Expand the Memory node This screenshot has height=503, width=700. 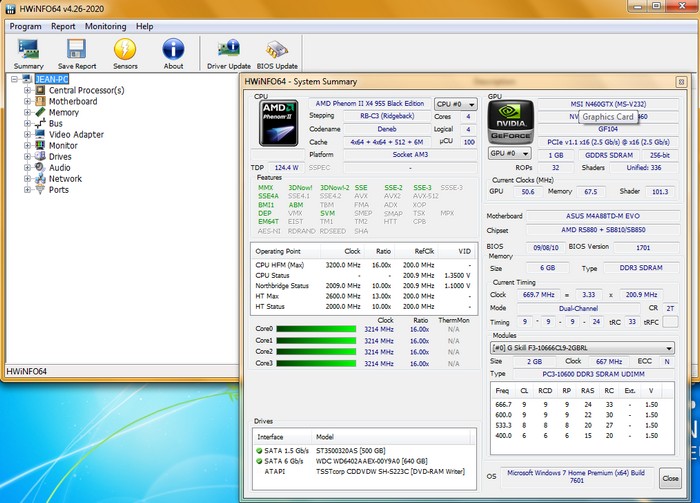click(27, 112)
